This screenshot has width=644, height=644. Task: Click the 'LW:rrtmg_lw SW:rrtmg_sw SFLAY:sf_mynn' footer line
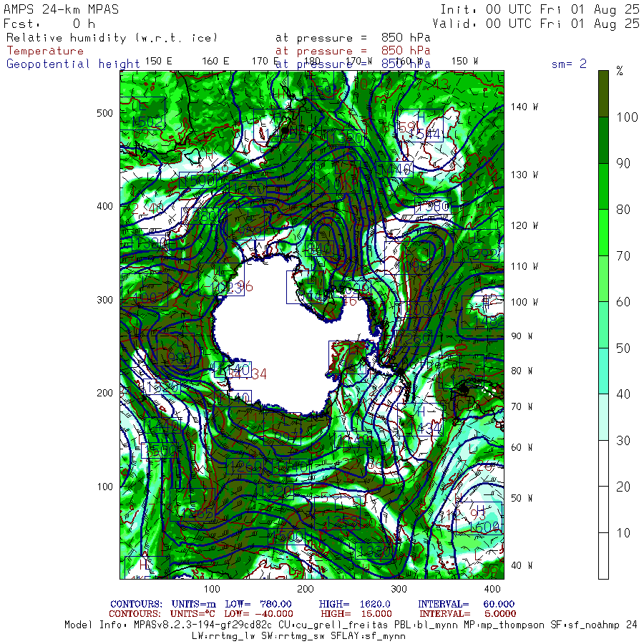click(x=298, y=636)
